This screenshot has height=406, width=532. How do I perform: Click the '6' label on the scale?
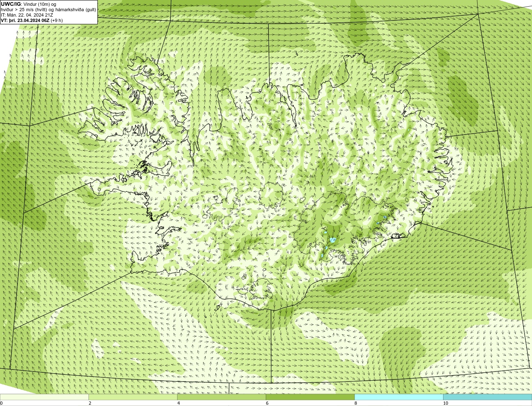[267, 403]
